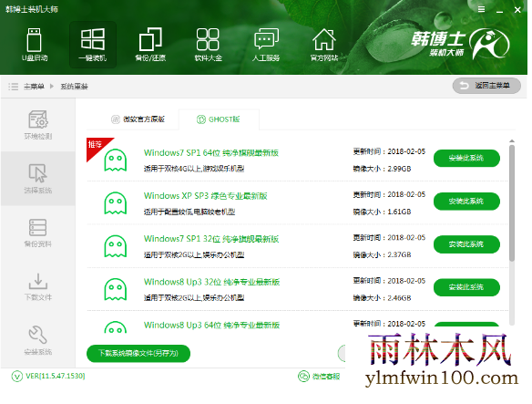Click the 镜像大小：2.99GB text
This screenshot has height=404, width=532.
[382, 169]
